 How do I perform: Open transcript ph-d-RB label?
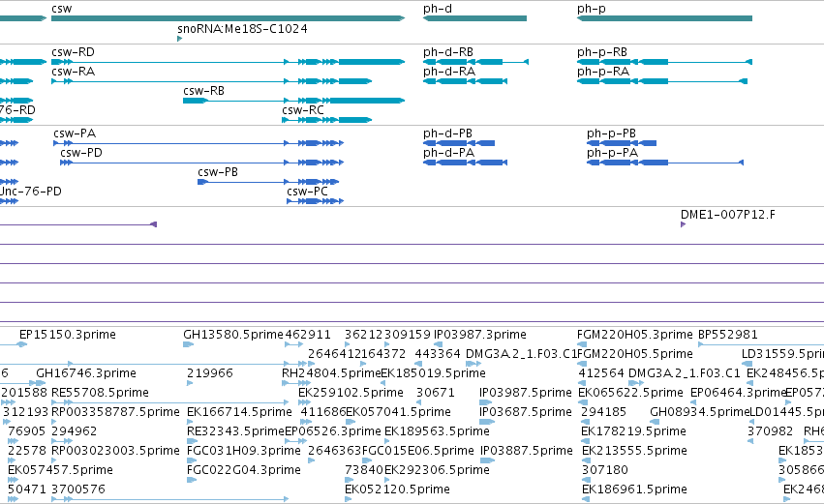click(448, 52)
